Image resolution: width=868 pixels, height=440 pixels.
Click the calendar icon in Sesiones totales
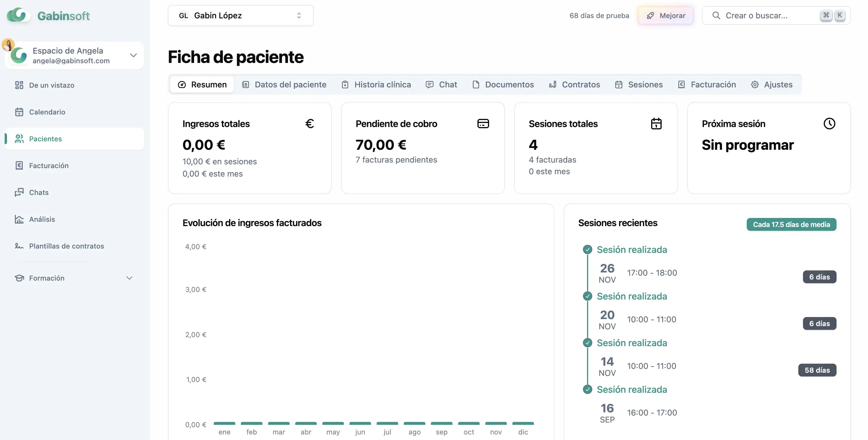[x=656, y=124]
